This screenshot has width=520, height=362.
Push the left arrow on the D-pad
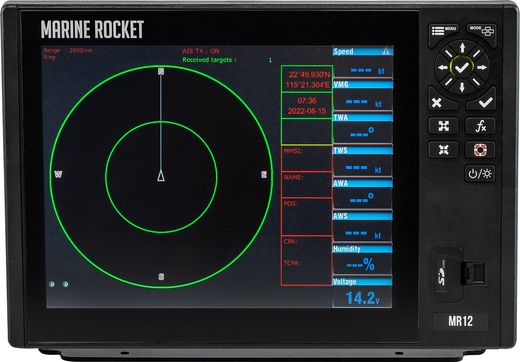[443, 68]
